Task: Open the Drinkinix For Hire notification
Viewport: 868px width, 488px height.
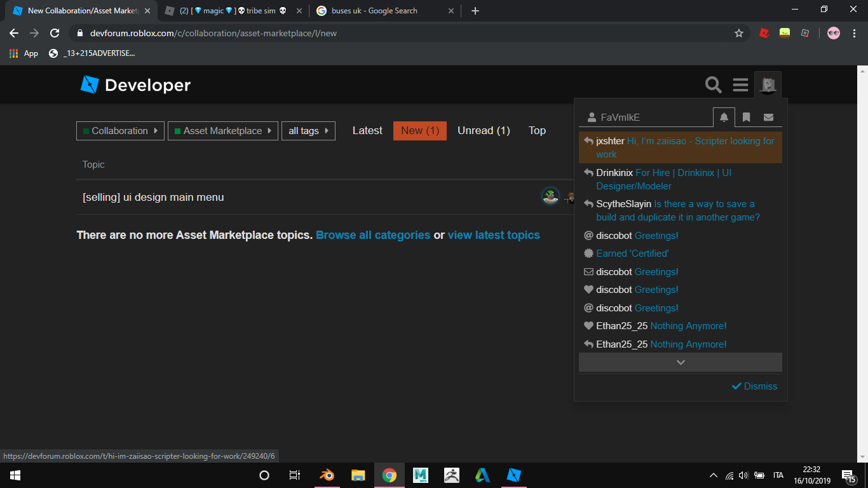Action: 681,179
